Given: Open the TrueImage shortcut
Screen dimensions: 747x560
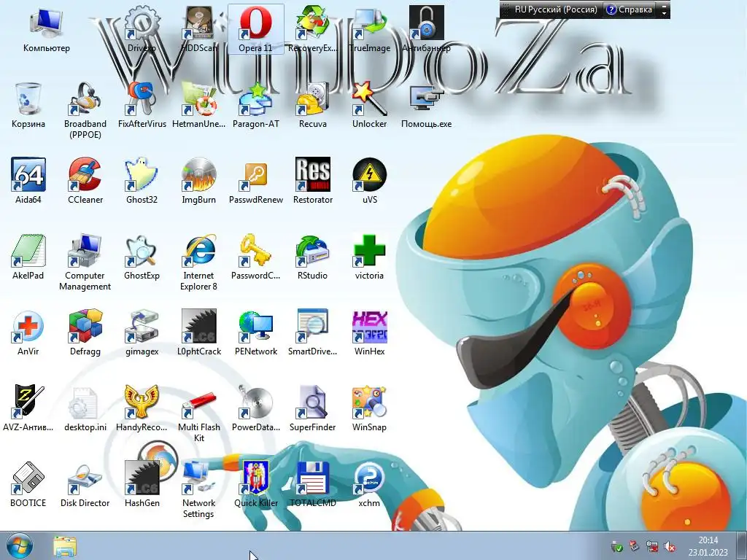Looking at the screenshot, I should (369, 29).
